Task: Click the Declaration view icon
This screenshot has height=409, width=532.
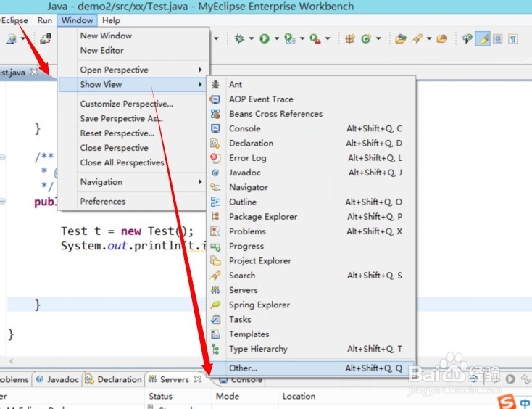Action: (x=215, y=144)
